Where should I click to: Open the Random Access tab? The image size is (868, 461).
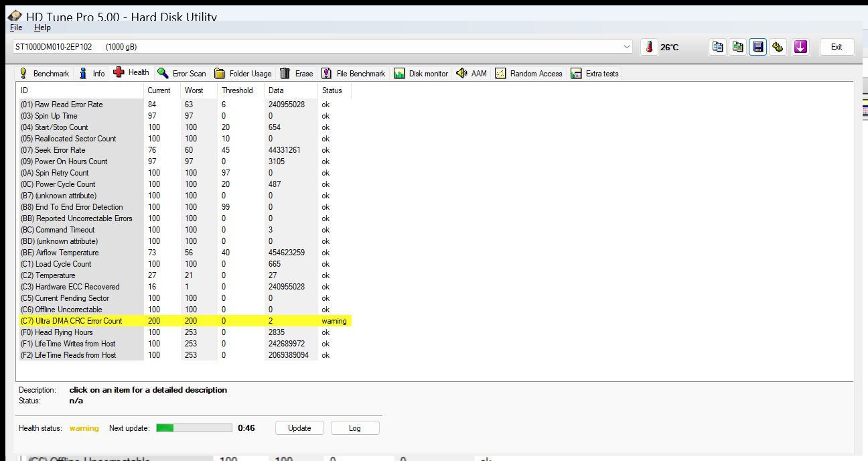529,74
